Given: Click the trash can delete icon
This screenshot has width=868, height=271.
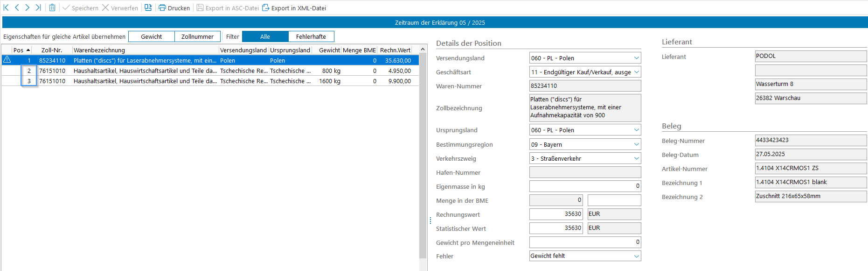Looking at the screenshot, I should [x=52, y=7].
